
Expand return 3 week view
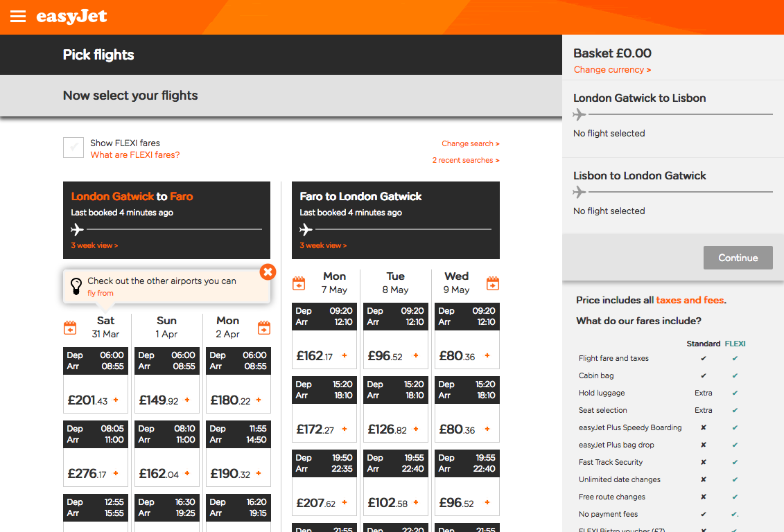[323, 245]
